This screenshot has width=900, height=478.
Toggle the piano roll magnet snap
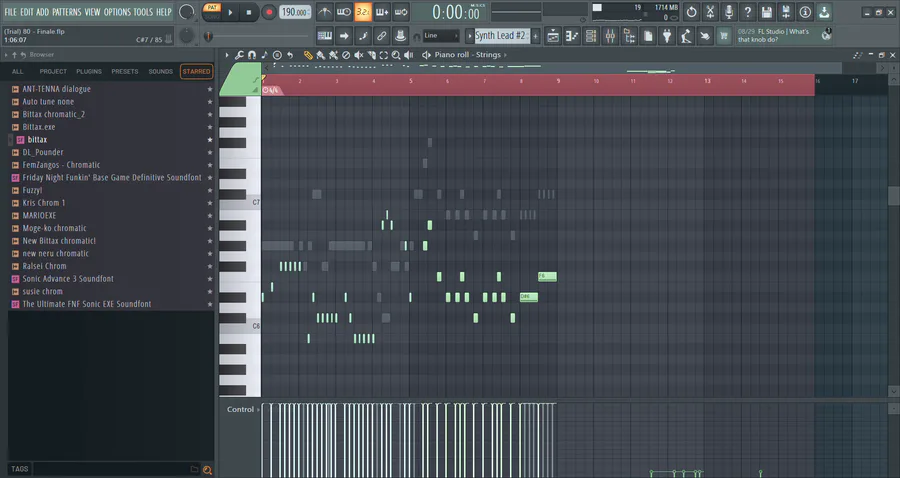pos(252,55)
